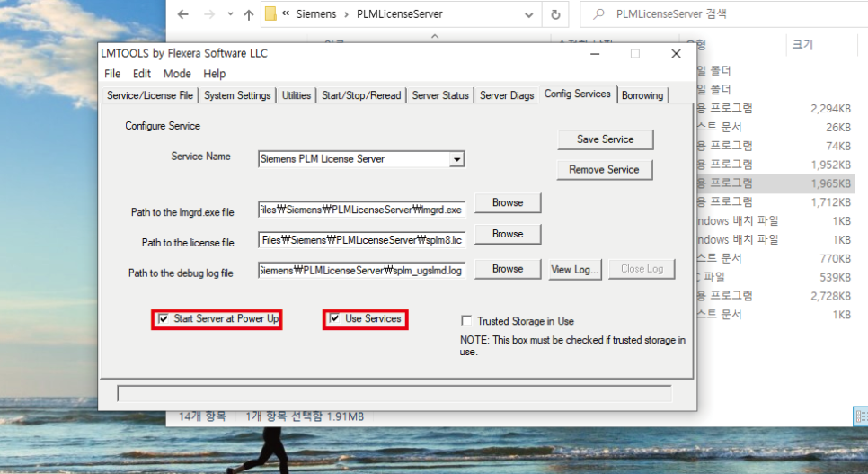Go forward in the Explorer window
868x474 pixels.
209,14
